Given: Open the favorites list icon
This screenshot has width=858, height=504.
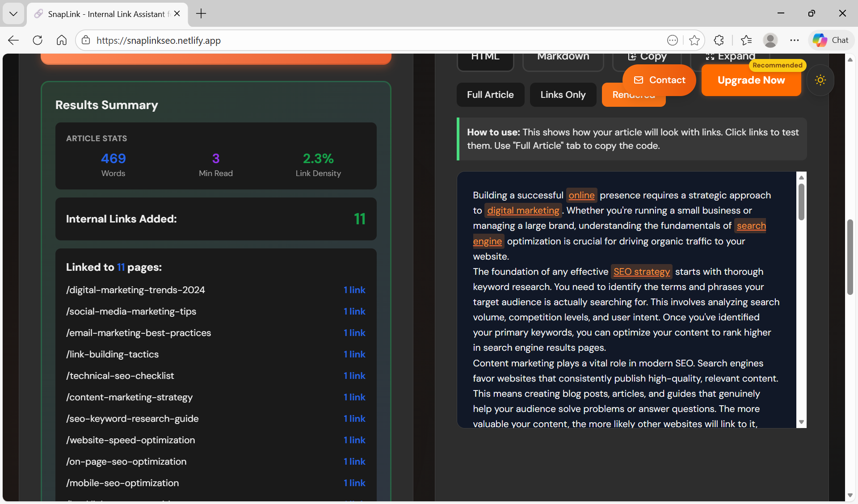Looking at the screenshot, I should [x=746, y=40].
